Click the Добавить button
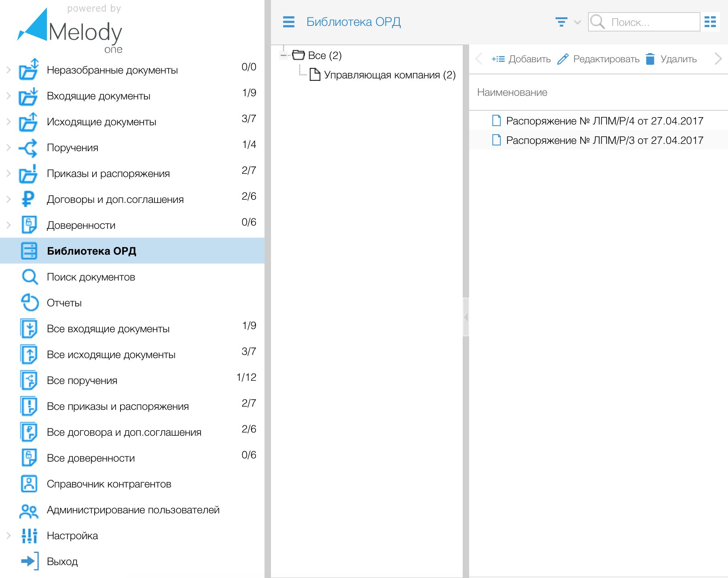The image size is (728, 578). [x=521, y=59]
